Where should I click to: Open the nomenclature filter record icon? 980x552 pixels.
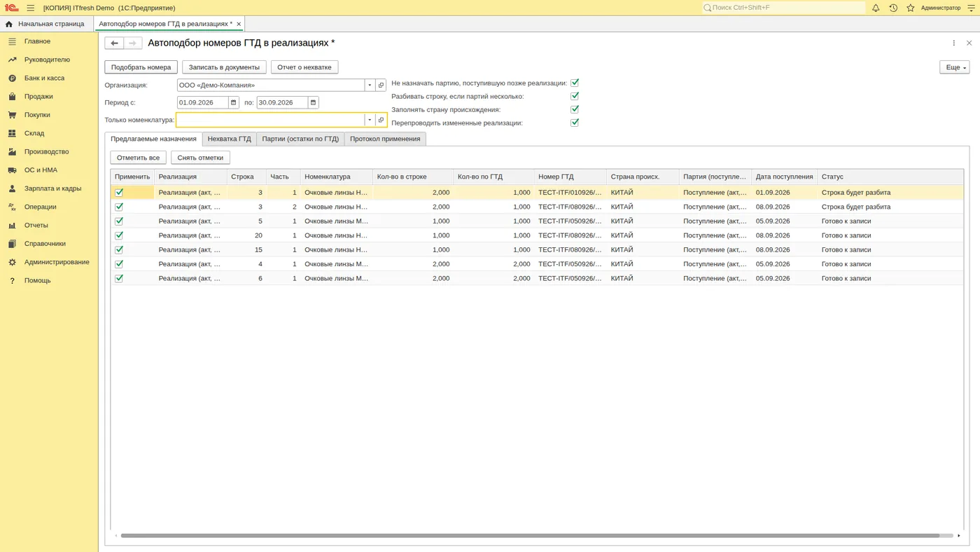click(x=381, y=120)
